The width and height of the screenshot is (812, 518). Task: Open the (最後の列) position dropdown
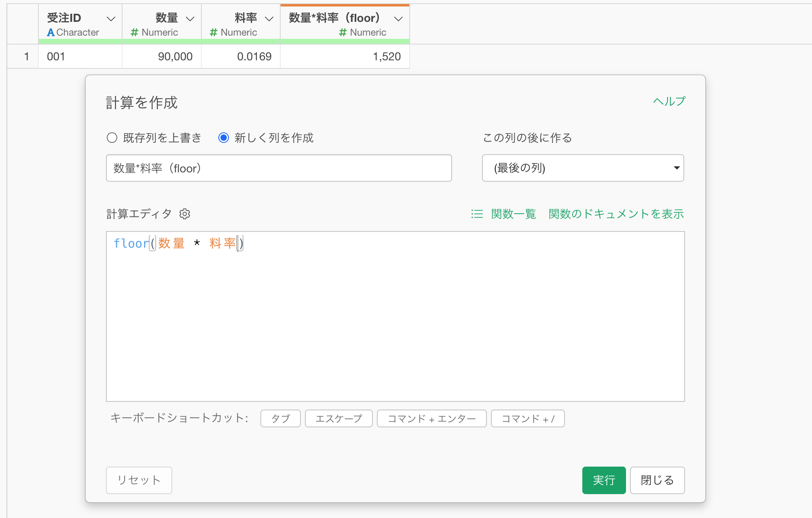click(583, 168)
